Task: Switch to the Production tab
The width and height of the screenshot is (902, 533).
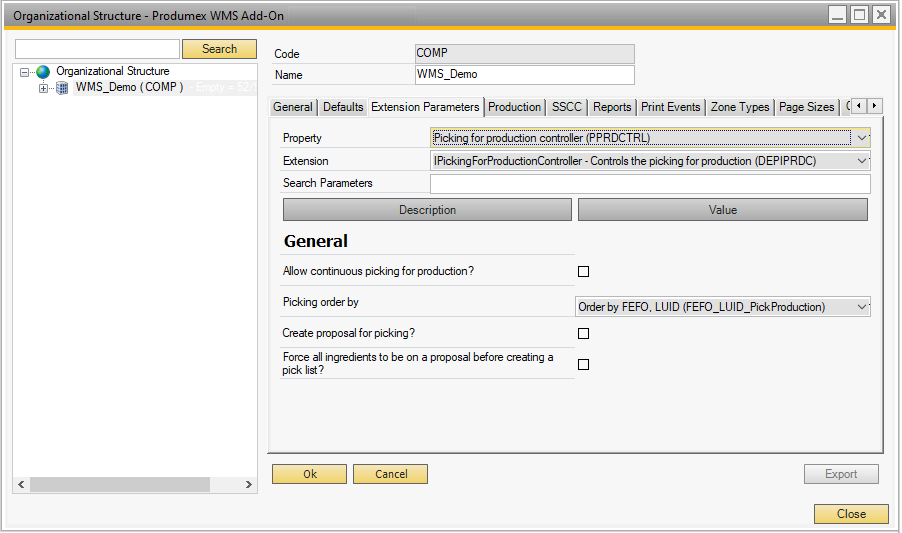Action: tap(515, 107)
